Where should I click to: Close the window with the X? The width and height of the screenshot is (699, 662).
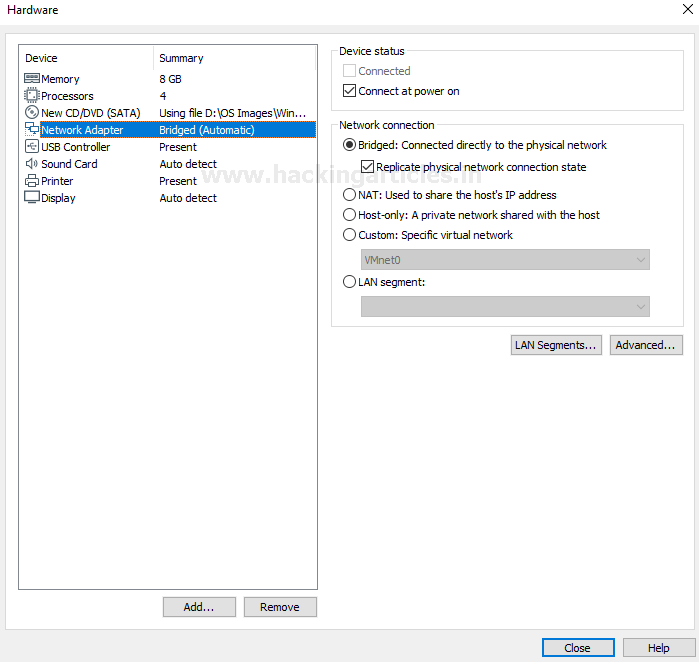pos(687,9)
